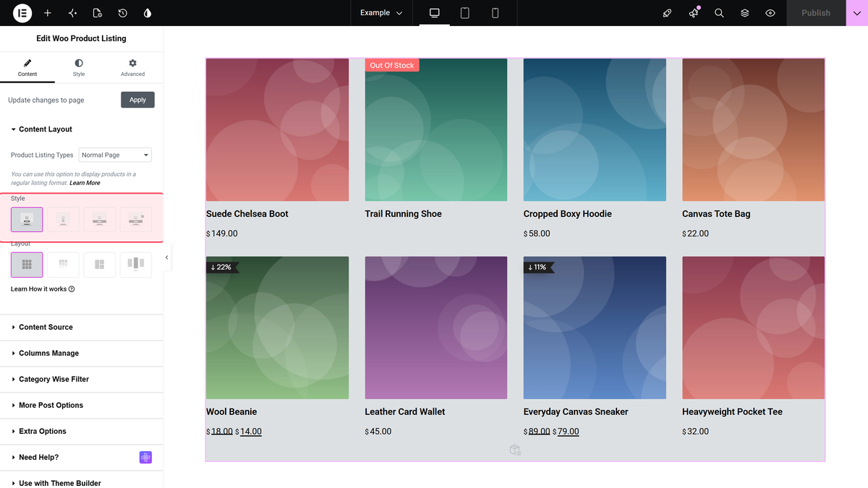868x488 pixels.
Task: Click the Heavyweight Pocket Tee product image
Action: point(753,328)
